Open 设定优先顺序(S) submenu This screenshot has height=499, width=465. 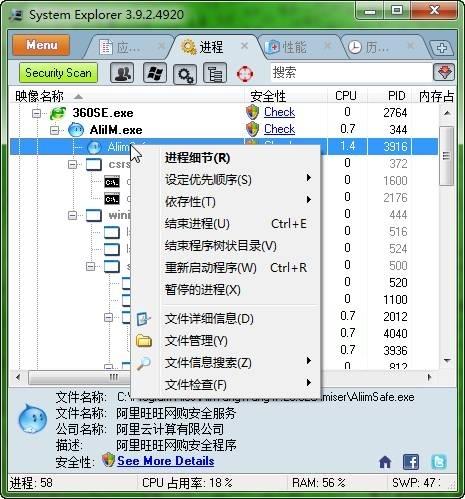click(226, 180)
